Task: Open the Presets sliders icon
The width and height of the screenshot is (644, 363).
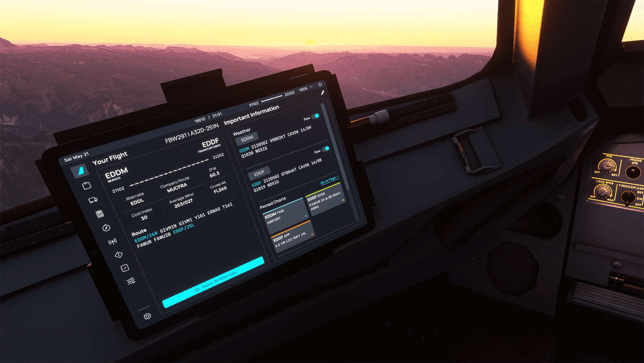Action: (x=131, y=281)
